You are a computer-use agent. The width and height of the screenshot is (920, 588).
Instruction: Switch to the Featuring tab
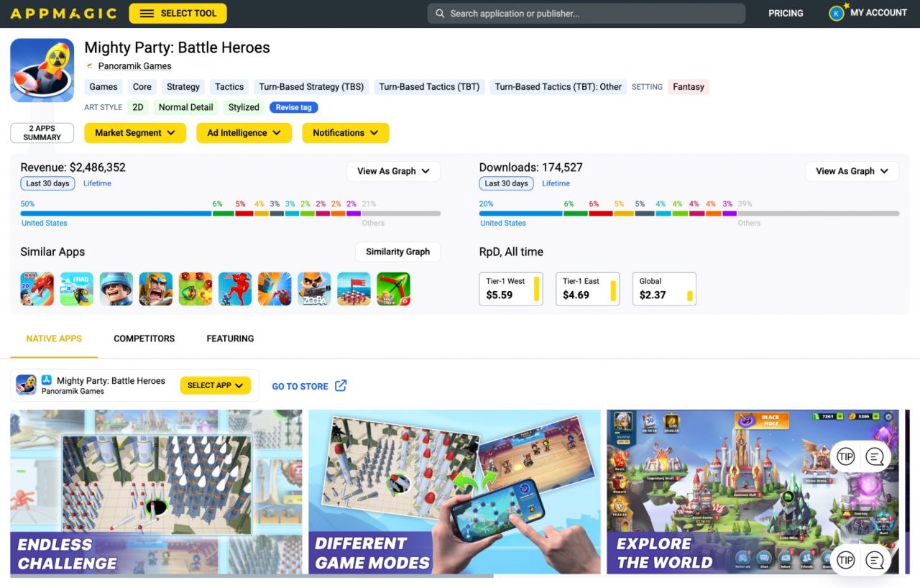(230, 339)
